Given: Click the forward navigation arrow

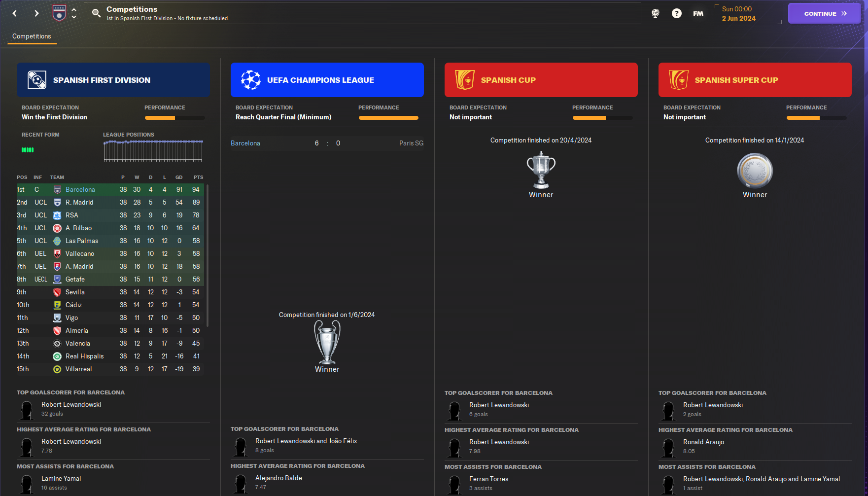Looking at the screenshot, I should click(x=36, y=13).
